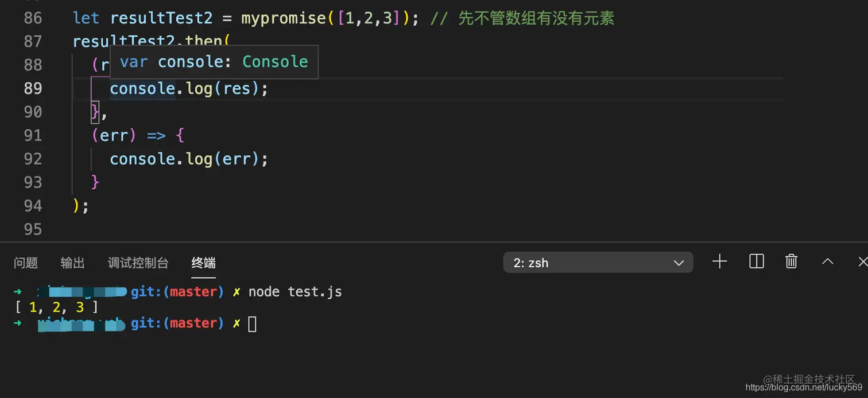This screenshot has height=398, width=868.
Task: Close the terminal panel with the X
Action: click(x=862, y=262)
